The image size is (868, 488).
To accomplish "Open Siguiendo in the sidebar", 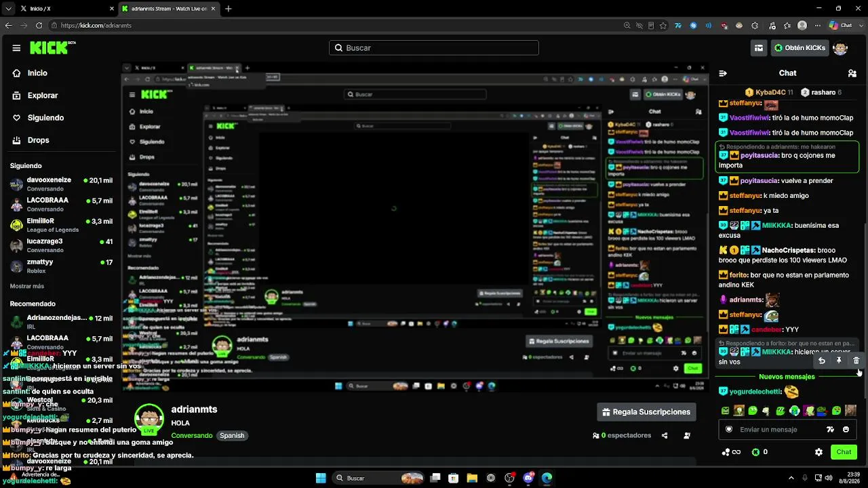I will point(45,118).
